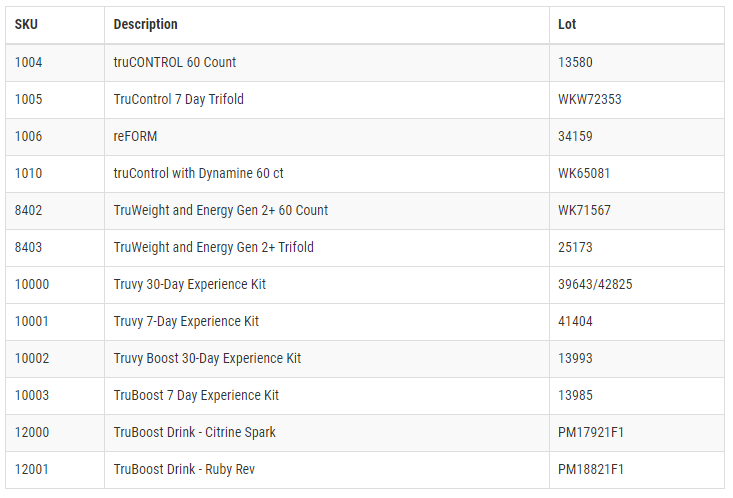Click lot number 39643/42825
This screenshot has width=733, height=498.
click(x=594, y=284)
